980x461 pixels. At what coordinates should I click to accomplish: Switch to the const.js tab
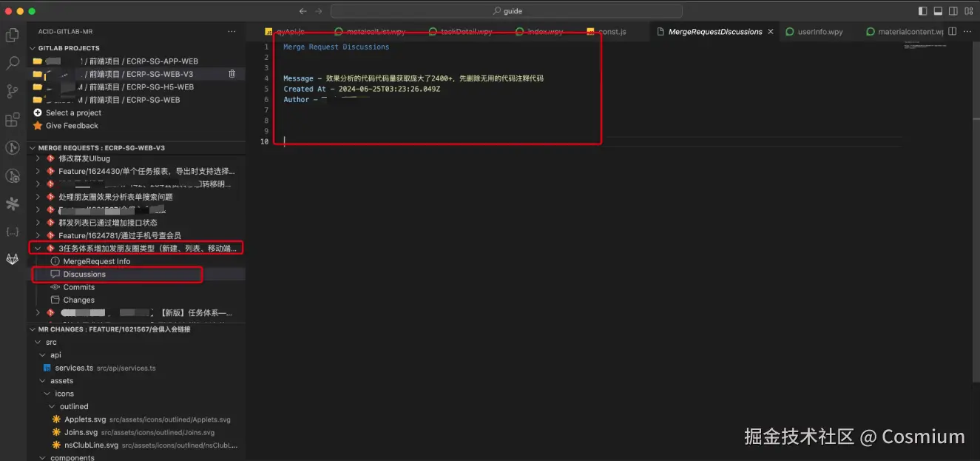612,32
